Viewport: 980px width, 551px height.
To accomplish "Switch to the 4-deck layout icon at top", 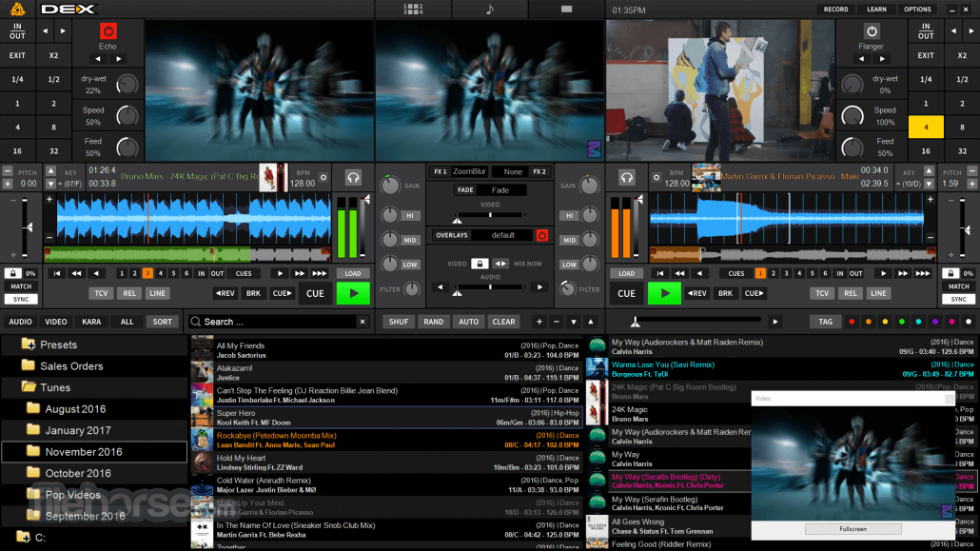I will (x=413, y=10).
